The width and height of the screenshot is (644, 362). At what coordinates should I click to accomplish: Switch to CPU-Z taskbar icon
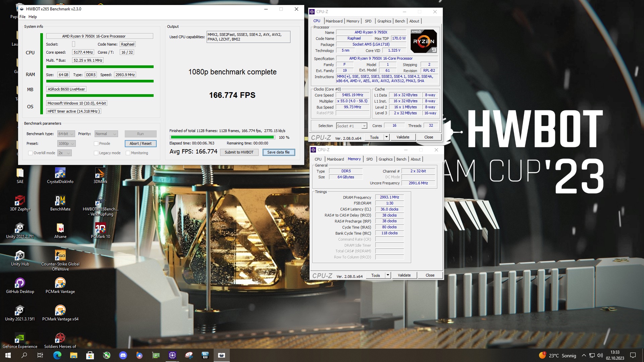click(x=172, y=355)
